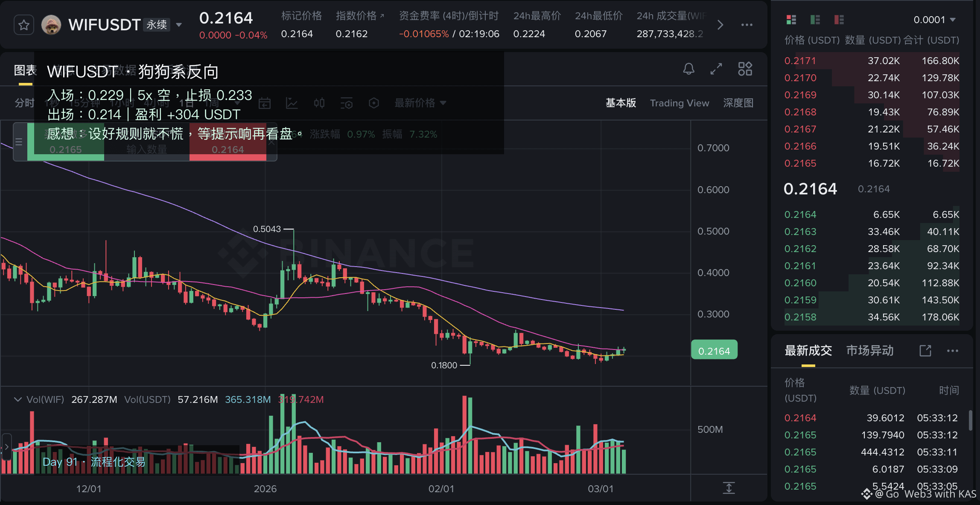Click the 39.6012 trade at 05:33:12
This screenshot has height=505, width=980.
871,418
